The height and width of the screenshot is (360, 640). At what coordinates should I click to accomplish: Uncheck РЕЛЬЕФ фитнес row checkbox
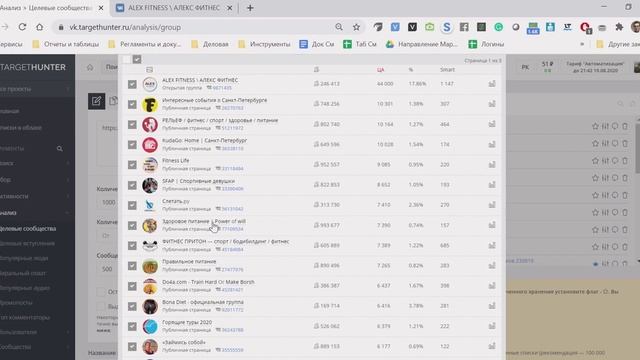(132, 124)
